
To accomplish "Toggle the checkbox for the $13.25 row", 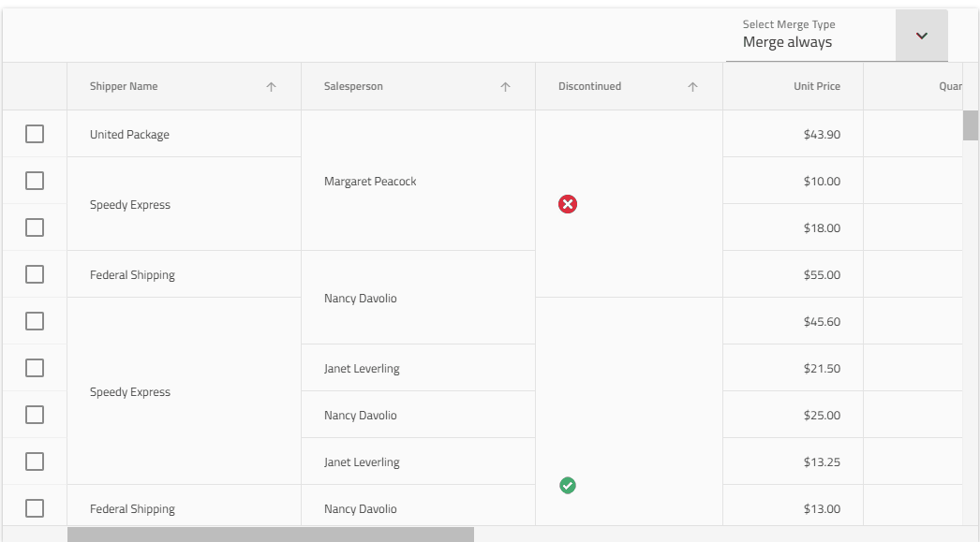I will point(35,461).
